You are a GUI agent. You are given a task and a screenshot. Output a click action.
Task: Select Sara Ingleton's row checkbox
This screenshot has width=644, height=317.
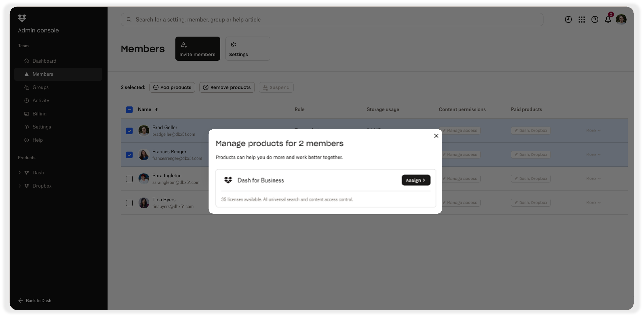(129, 179)
